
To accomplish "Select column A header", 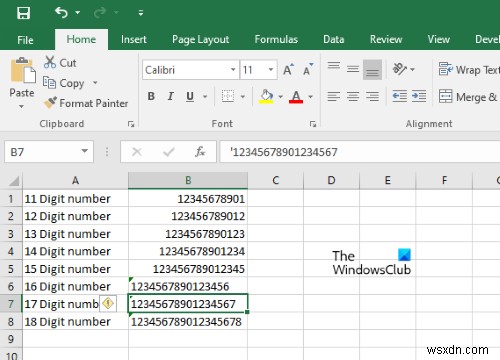I will point(75,181).
